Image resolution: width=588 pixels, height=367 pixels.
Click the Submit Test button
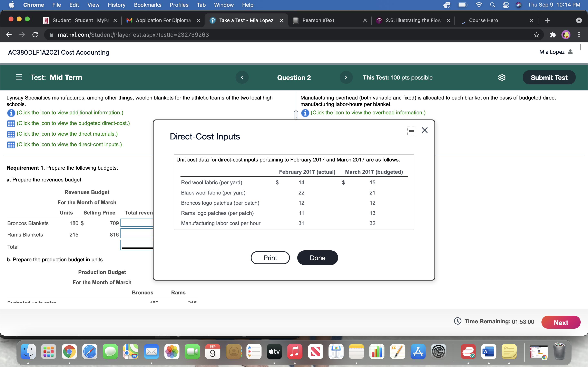coord(549,77)
